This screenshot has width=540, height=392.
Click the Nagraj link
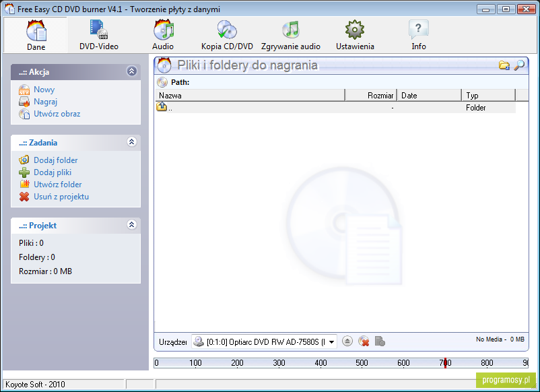(x=46, y=102)
